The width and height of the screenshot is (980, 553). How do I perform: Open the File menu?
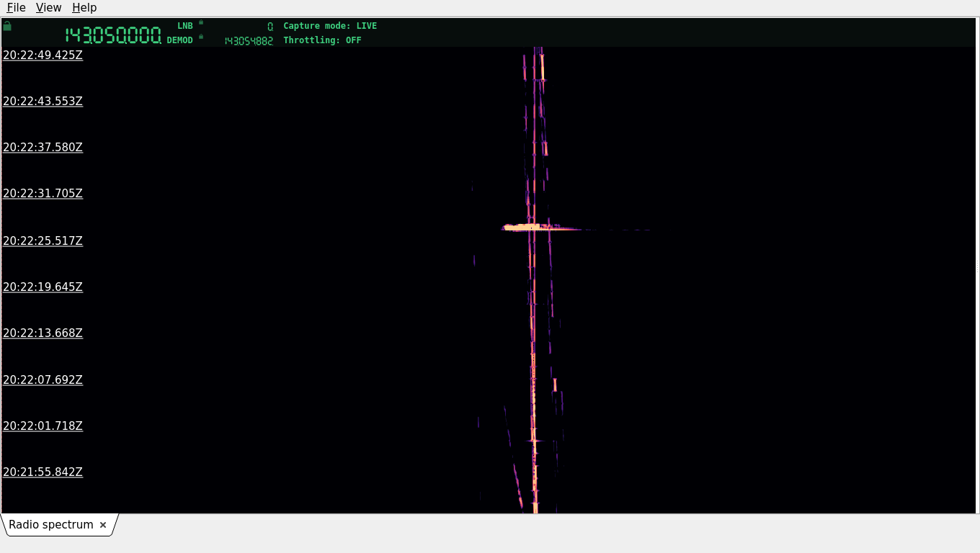point(16,8)
